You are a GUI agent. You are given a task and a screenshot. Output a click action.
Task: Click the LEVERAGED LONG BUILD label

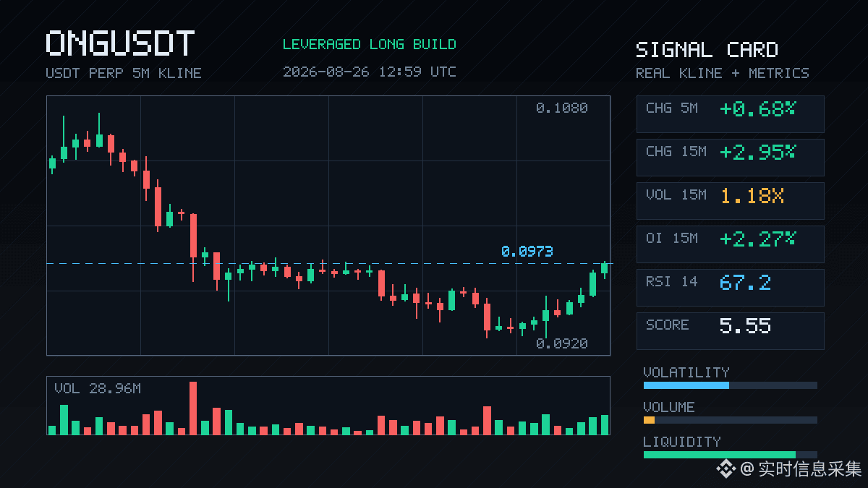pos(370,44)
